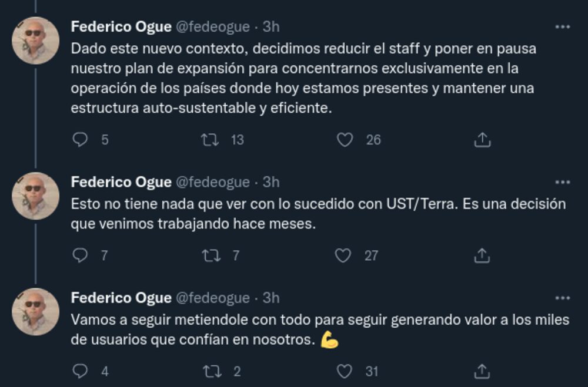Viewport: 588px width, 387px height.
Task: Open the 3h timestamp of the last tweet
Action: (271, 298)
